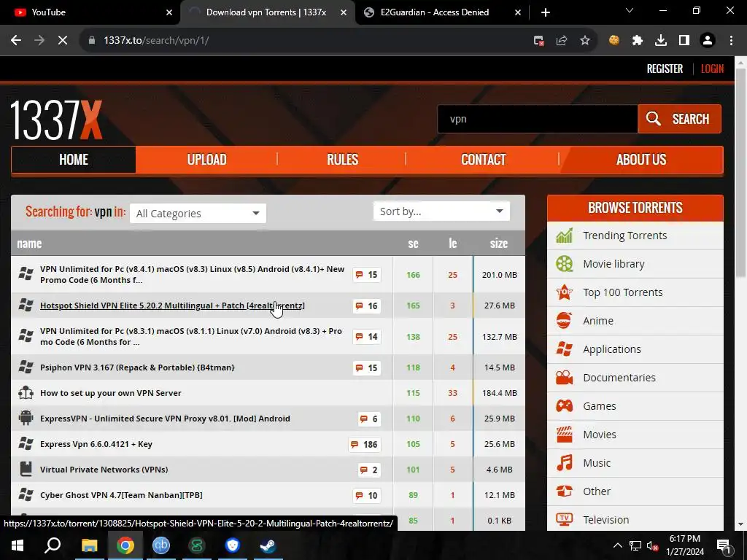The height and width of the screenshot is (560, 747).
Task: Open comments bubble showing 186
Action: click(x=364, y=444)
